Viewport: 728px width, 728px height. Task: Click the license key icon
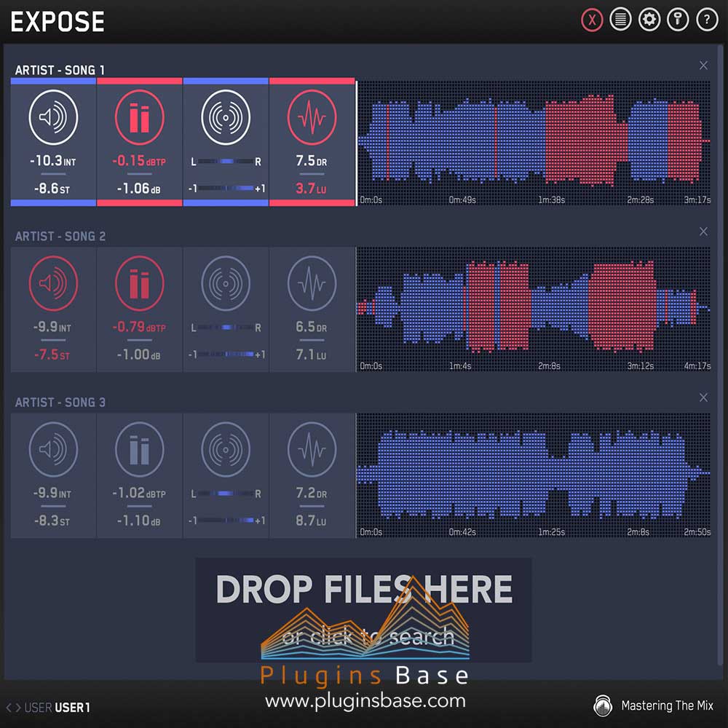click(678, 20)
